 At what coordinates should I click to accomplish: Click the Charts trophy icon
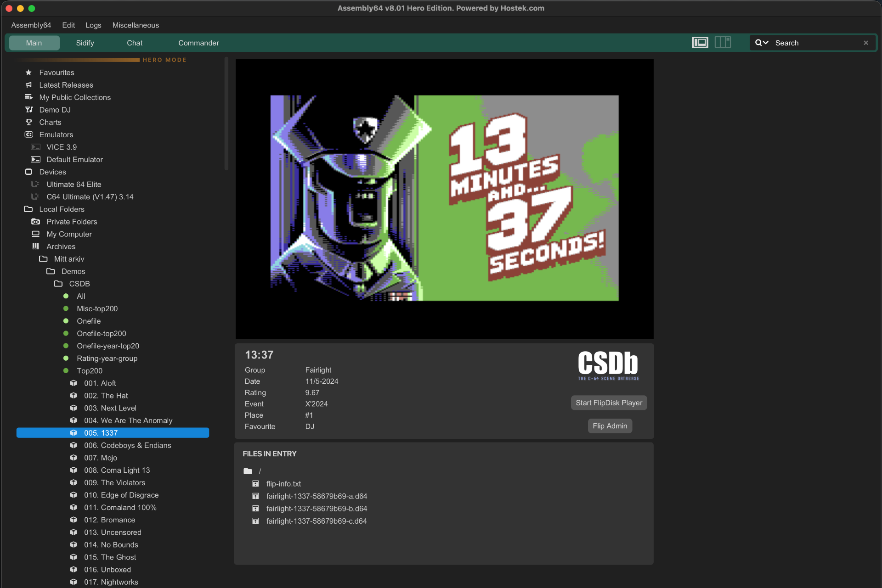(28, 122)
